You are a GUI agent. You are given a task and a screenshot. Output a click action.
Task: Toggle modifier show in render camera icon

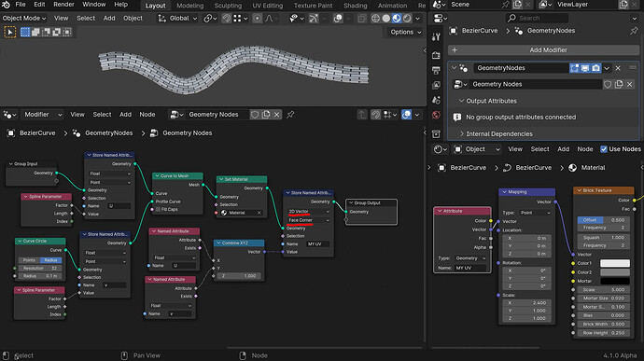tap(596, 68)
